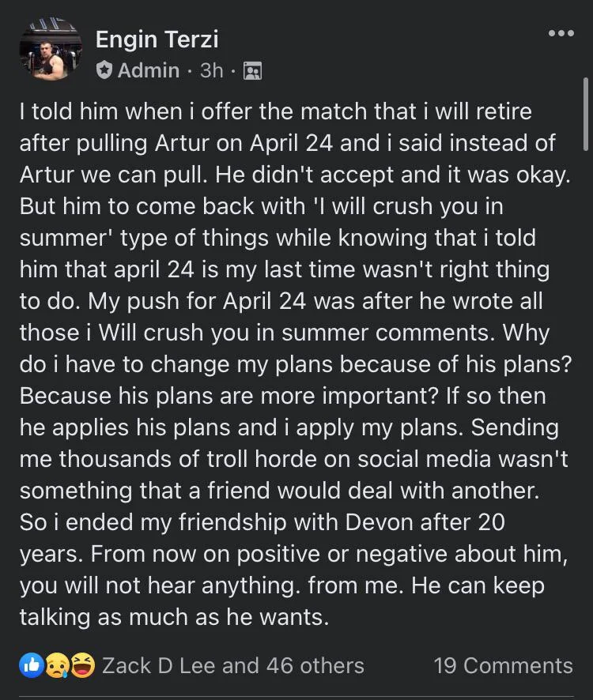The width and height of the screenshot is (593, 700).
Task: Open the Engin Terzi profile name link
Action: point(157,38)
